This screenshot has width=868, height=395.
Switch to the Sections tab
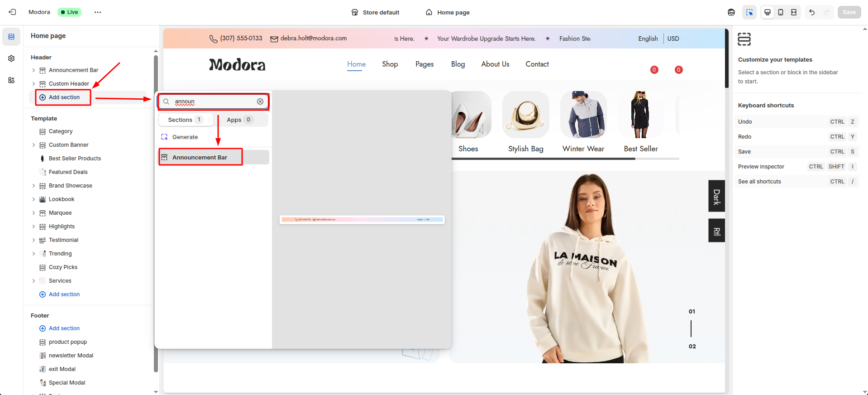coord(186,120)
